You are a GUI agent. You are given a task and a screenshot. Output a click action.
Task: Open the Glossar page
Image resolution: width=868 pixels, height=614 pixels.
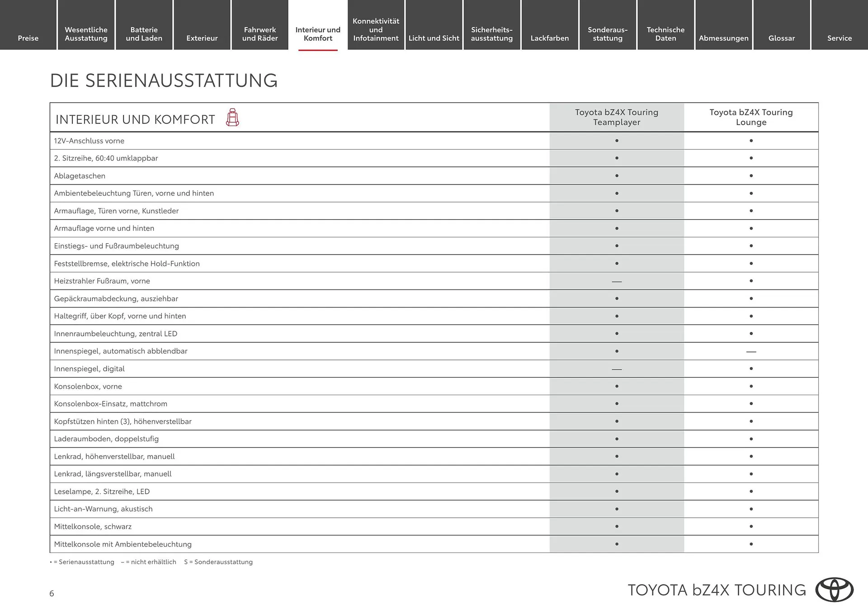click(781, 38)
